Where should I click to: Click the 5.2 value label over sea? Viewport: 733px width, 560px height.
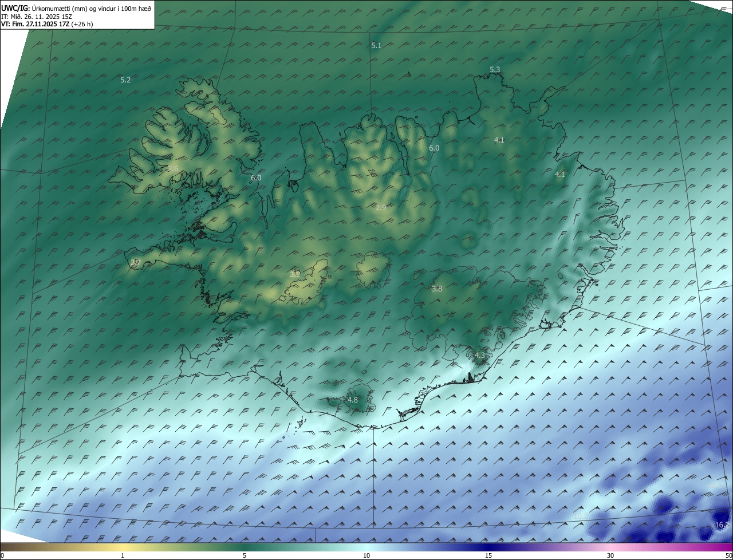(125, 80)
